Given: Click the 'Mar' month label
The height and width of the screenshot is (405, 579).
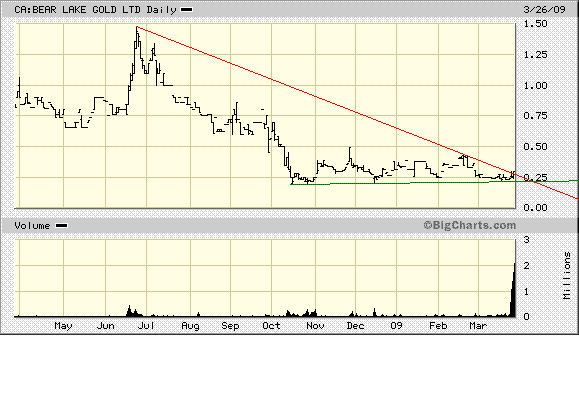Looking at the screenshot, I should click(x=478, y=326).
